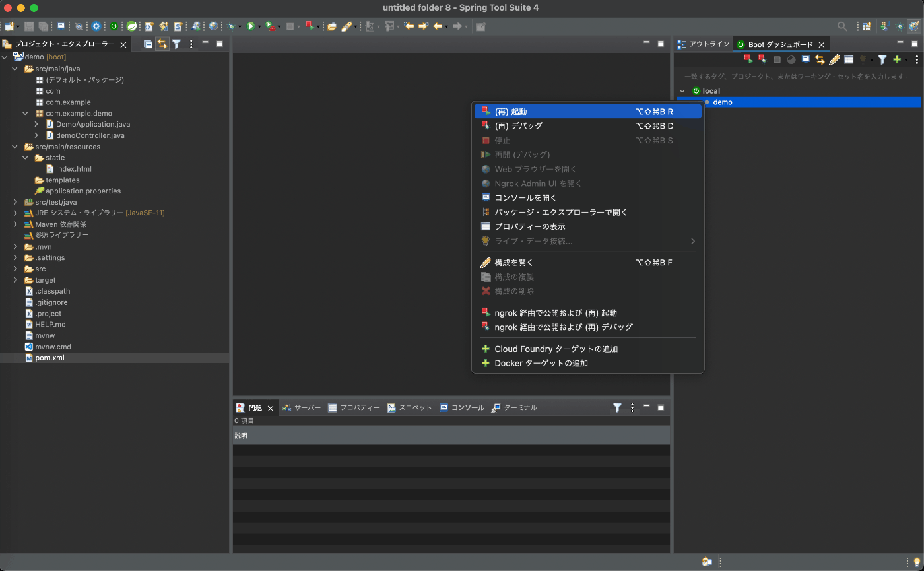Click the filter funnel icon in Problems view
Screen dimensions: 924x571
[x=617, y=407]
